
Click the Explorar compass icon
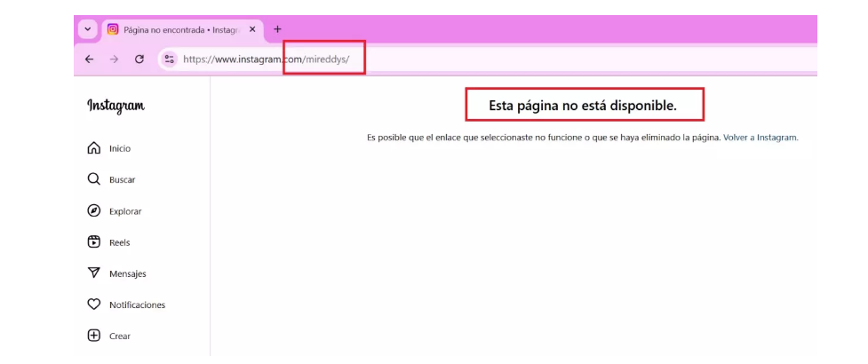pyautogui.click(x=94, y=210)
